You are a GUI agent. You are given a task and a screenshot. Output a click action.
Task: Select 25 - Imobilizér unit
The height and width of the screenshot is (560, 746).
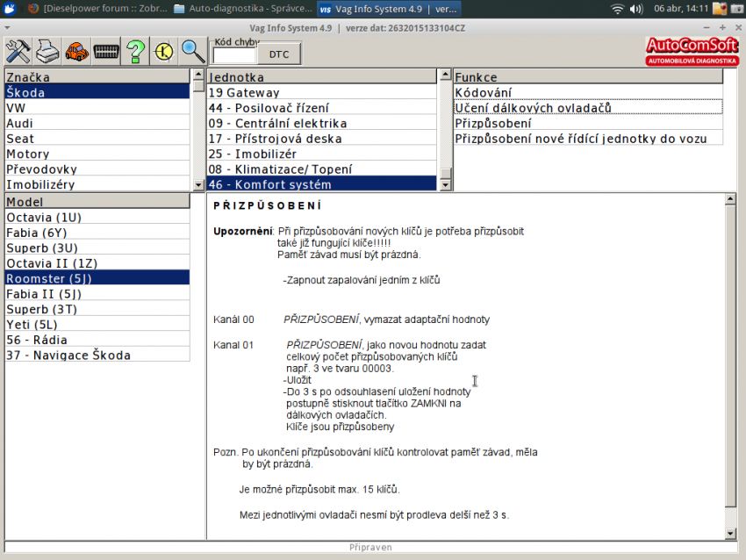pyautogui.click(x=321, y=154)
